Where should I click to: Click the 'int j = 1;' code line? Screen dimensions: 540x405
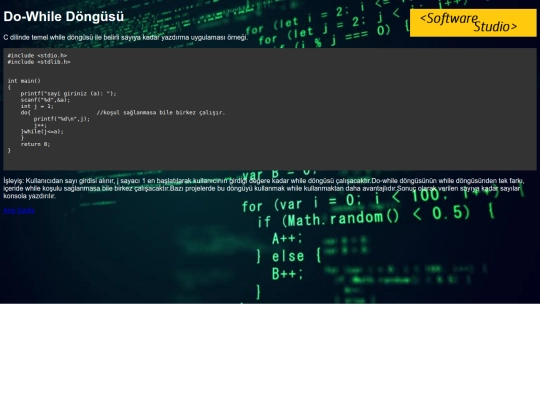coord(37,106)
